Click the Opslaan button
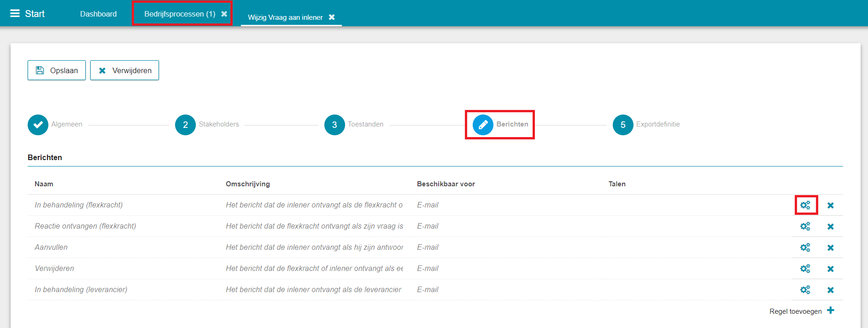The width and height of the screenshot is (868, 328). 57,70
